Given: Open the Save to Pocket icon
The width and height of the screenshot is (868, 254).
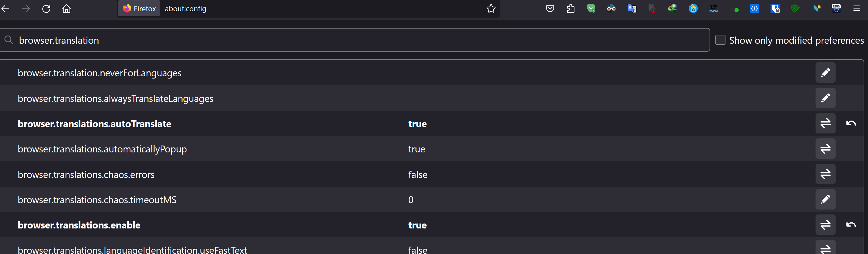Looking at the screenshot, I should click(x=550, y=9).
